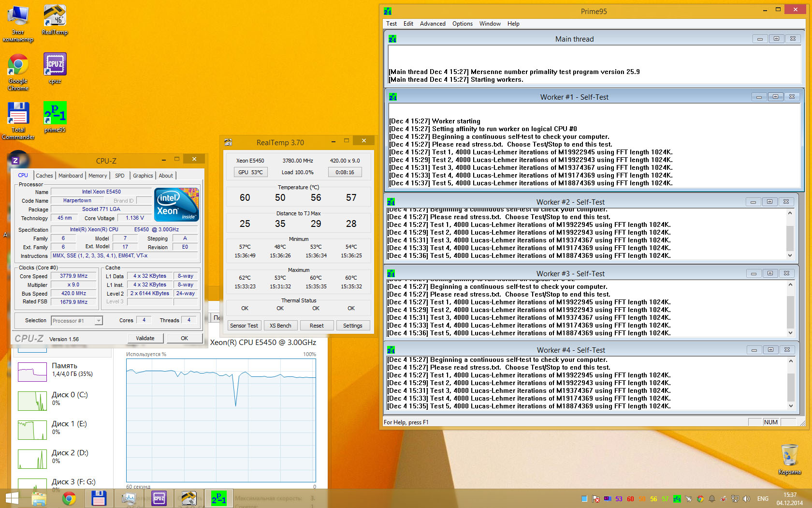Switch to the Mainboard tab in CPU-Z

[x=71, y=176]
